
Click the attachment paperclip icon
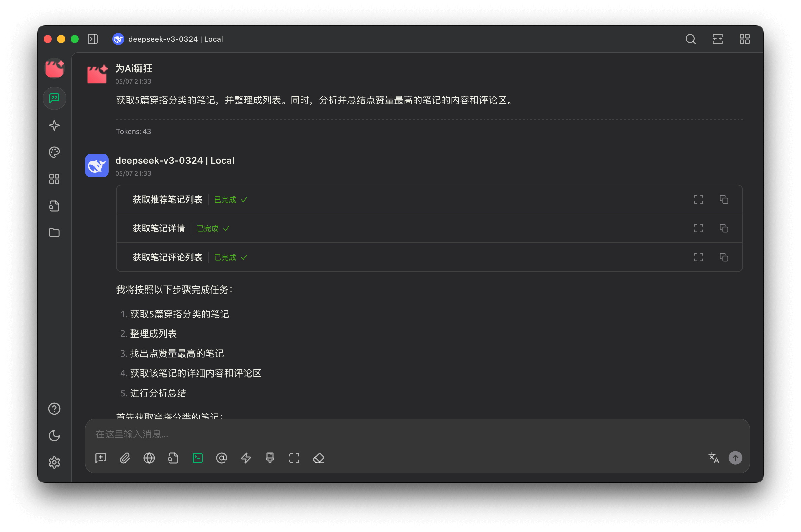pos(125,458)
